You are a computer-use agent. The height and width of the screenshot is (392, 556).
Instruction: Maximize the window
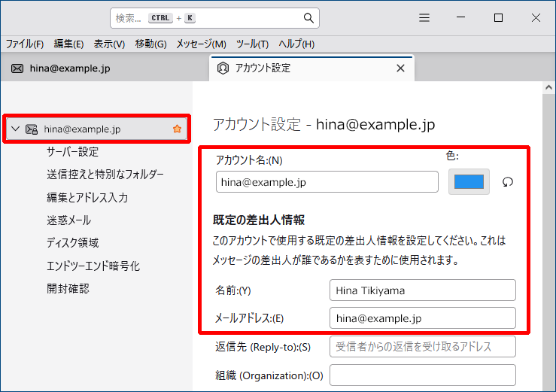coord(498,17)
